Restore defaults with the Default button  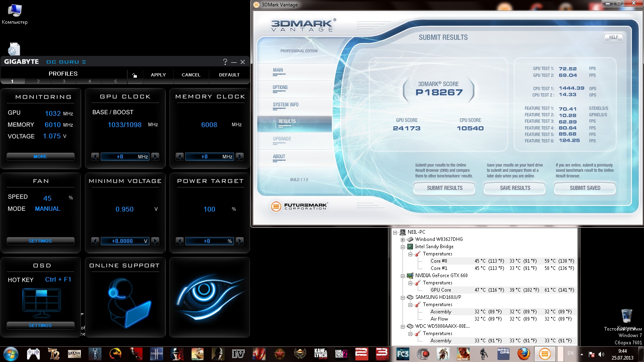[229, 75]
